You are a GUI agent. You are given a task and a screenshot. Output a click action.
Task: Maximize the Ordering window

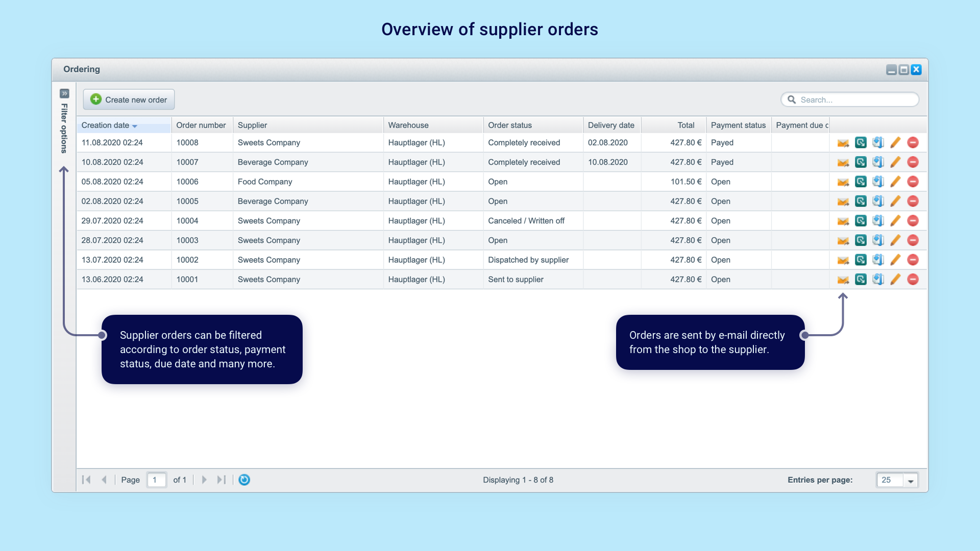903,70
